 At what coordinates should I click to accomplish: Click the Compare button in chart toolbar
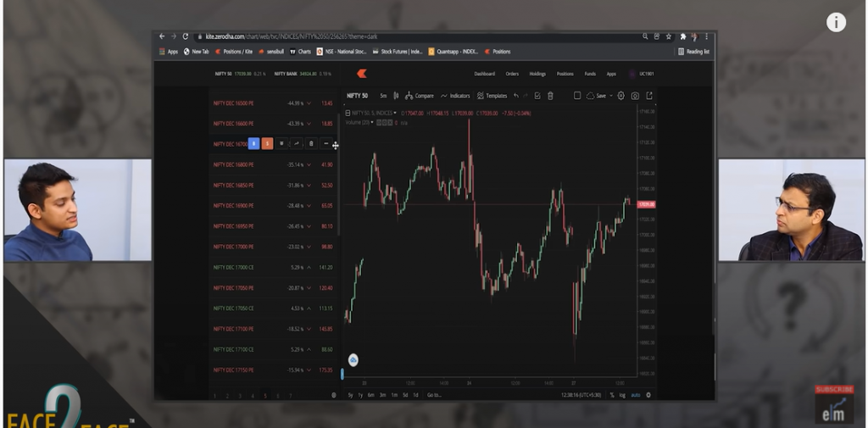[419, 96]
